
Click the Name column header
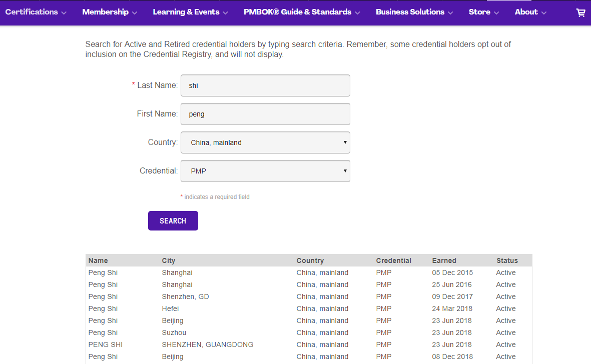(98, 260)
